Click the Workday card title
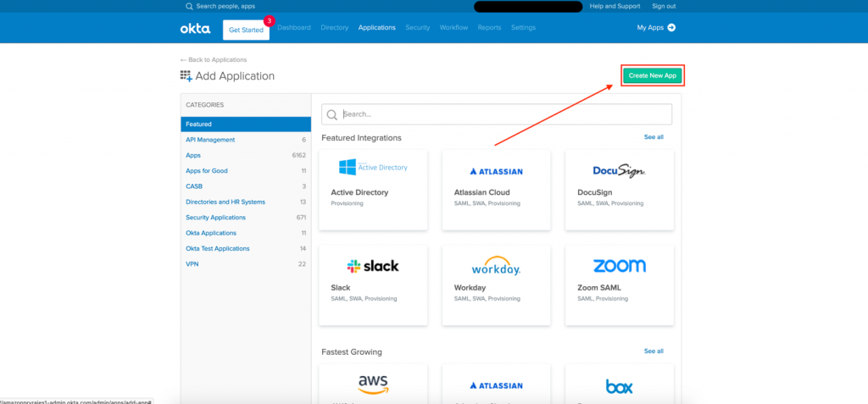The image size is (868, 404). point(470,288)
